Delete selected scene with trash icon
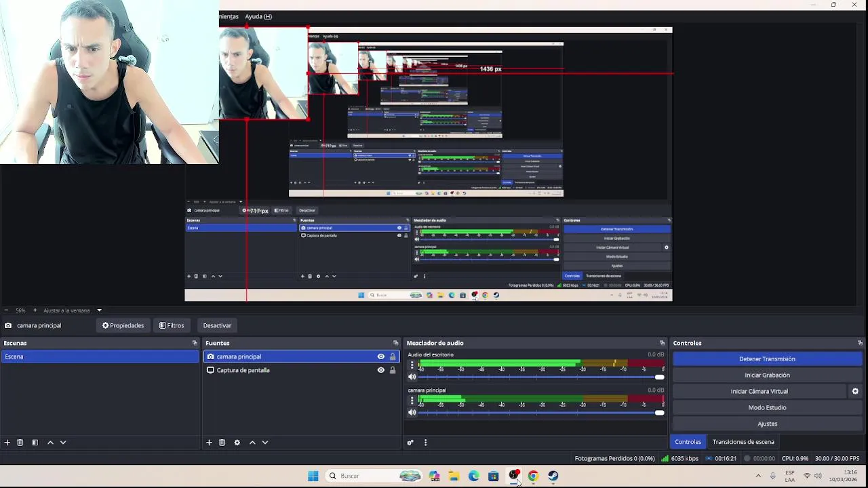 point(20,443)
